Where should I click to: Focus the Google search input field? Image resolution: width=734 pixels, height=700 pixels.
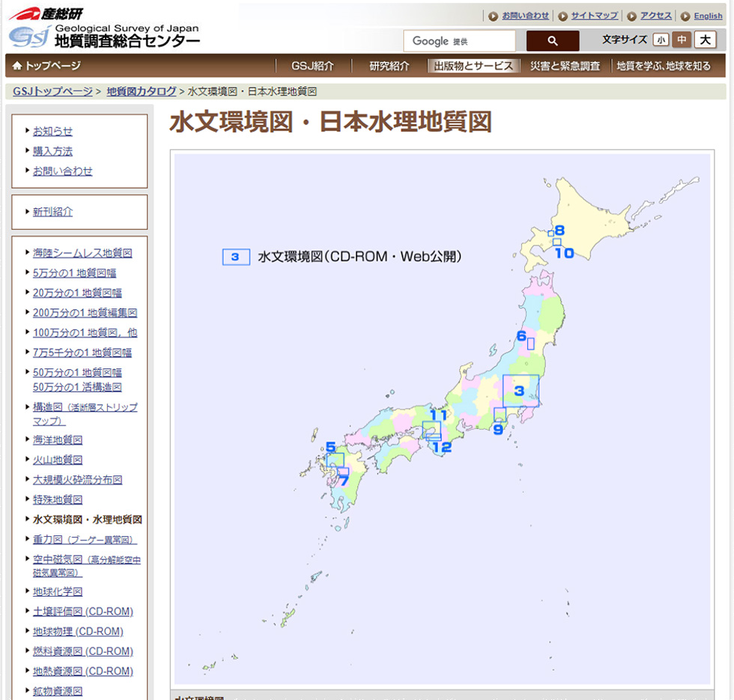tap(459, 40)
